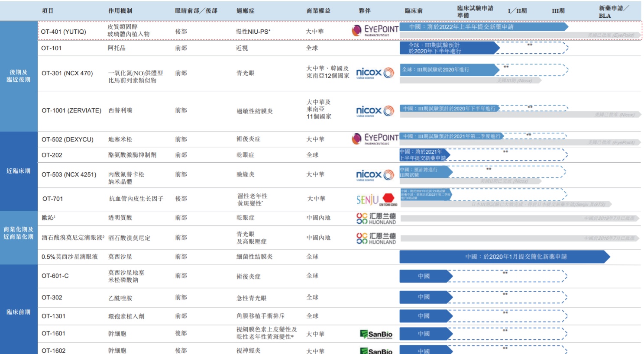The width and height of the screenshot is (644, 354).
Task: Click the SanBio logo in the OT-1601 row
Action: 376,334
